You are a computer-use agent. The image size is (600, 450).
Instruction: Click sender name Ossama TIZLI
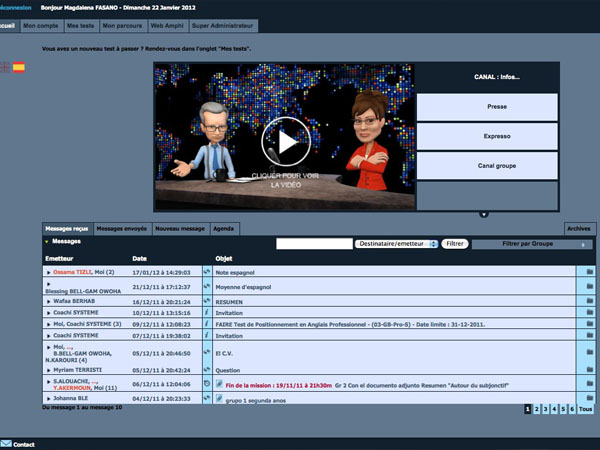[72, 272]
